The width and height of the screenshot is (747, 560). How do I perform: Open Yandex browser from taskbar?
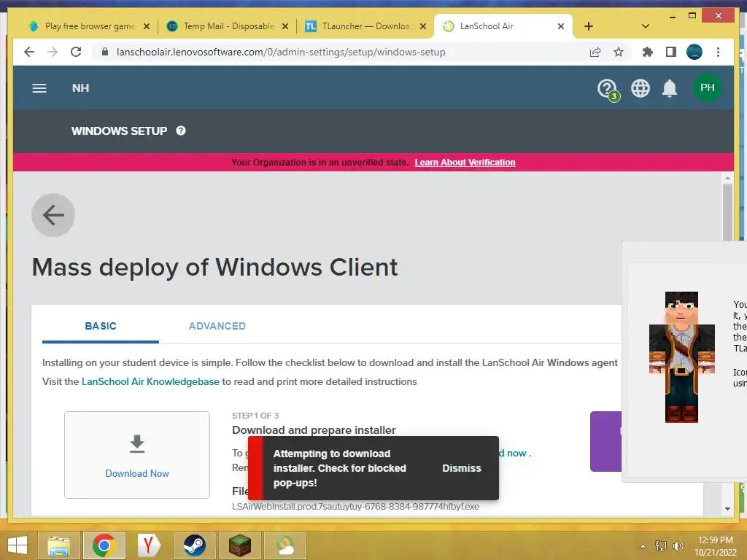[149, 545]
